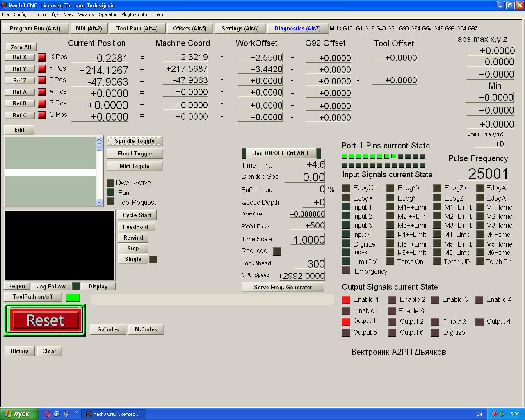Show the M-Codes reference list
The image size is (525, 420).
coord(146,329)
